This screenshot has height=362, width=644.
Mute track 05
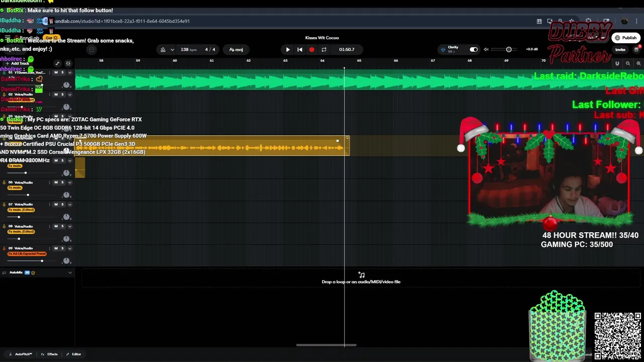(56, 160)
